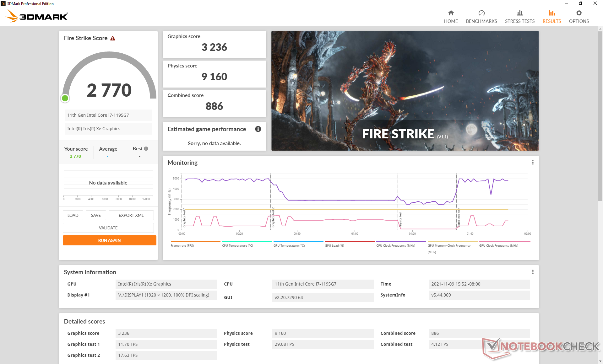Go to Stress Tests section

519,17
